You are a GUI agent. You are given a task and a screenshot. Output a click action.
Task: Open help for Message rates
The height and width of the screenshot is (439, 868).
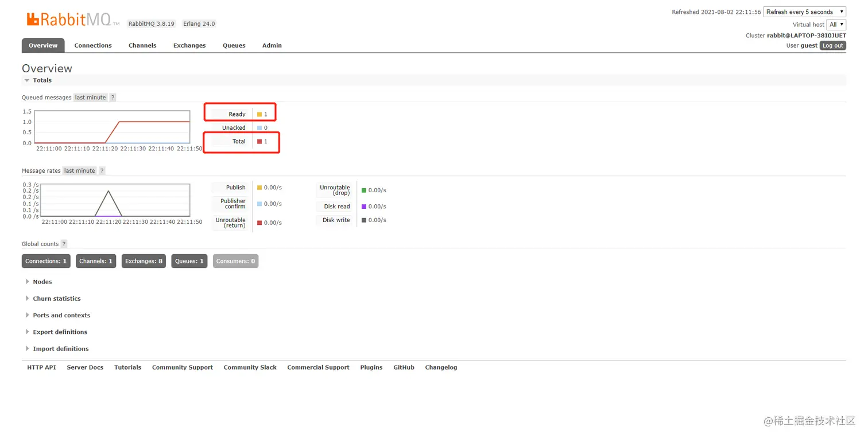coord(102,171)
